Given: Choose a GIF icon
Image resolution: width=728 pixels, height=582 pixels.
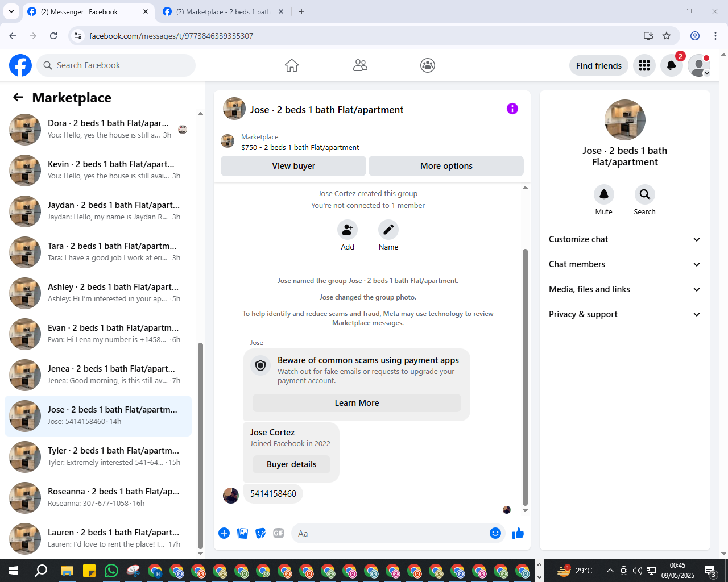Looking at the screenshot, I should point(279,533).
